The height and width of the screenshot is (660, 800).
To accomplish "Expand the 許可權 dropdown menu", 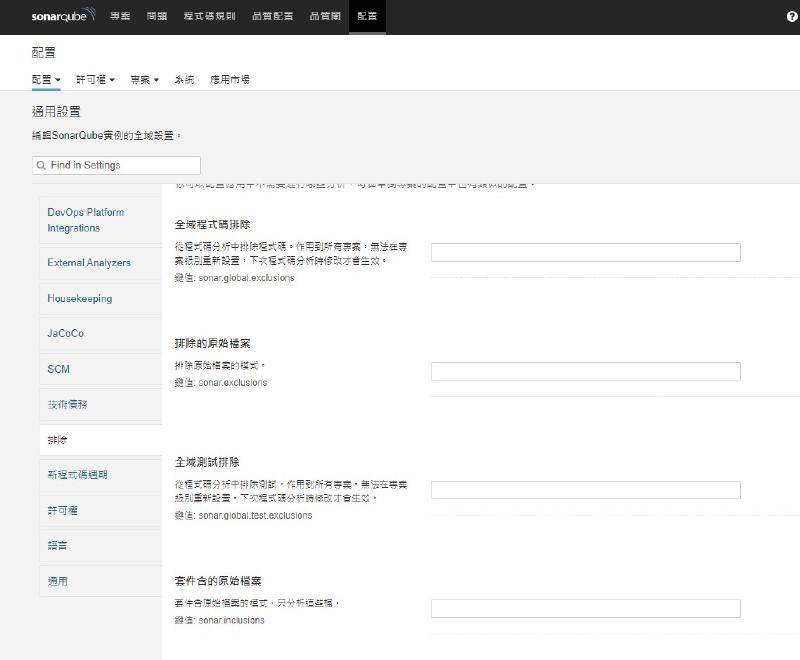I will [x=95, y=79].
